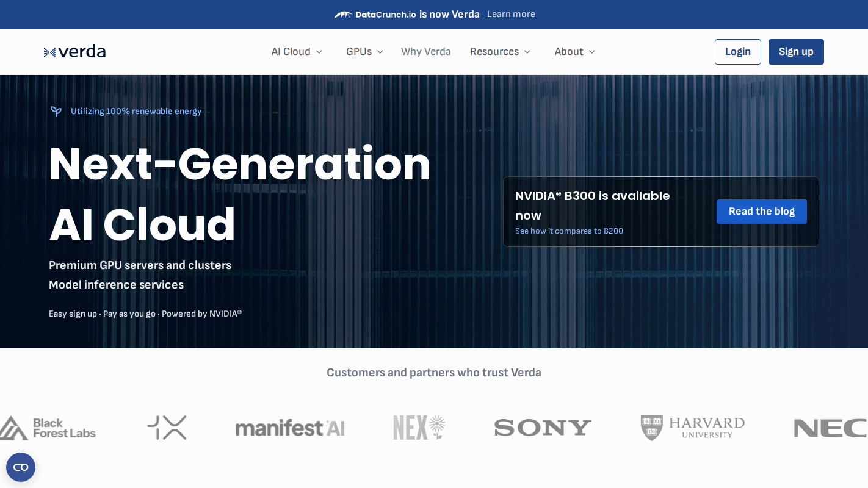Click the Next-Generation AI Cloud heading
The width and height of the screenshot is (868, 488).
pyautogui.click(x=240, y=195)
